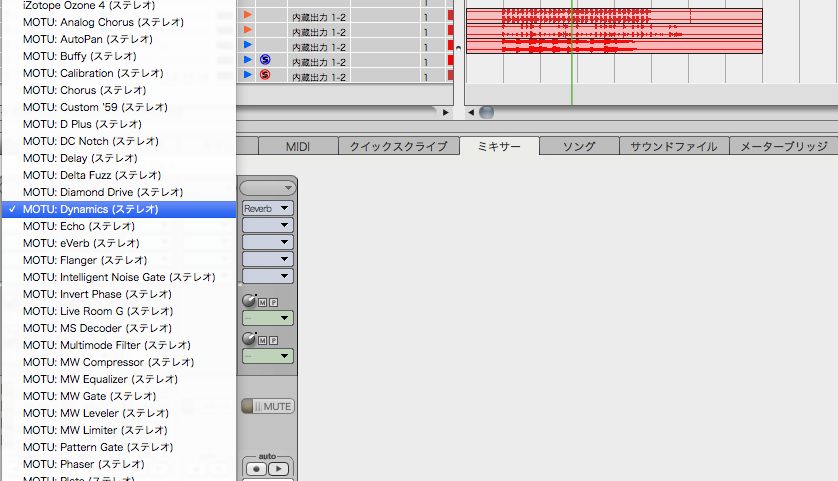Viewport: 838px width, 481px height.
Task: Select MOTU: Custom '59 plugin
Action: (119, 107)
